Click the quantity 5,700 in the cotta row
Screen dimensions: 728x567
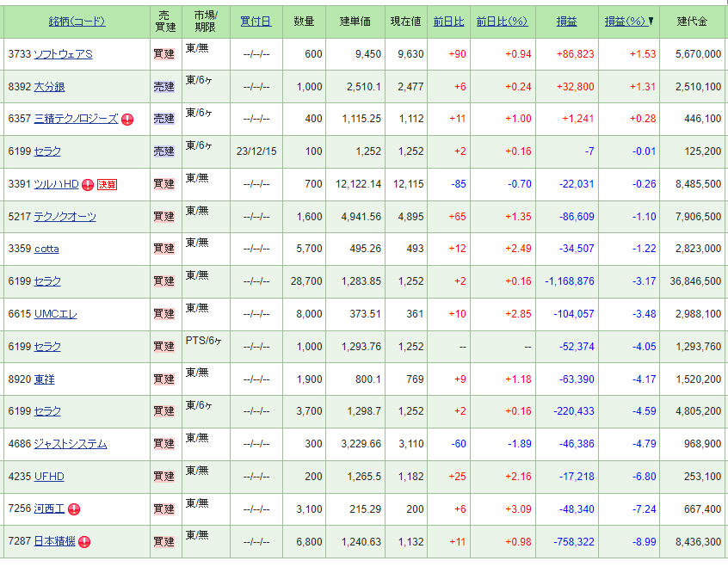click(x=309, y=249)
